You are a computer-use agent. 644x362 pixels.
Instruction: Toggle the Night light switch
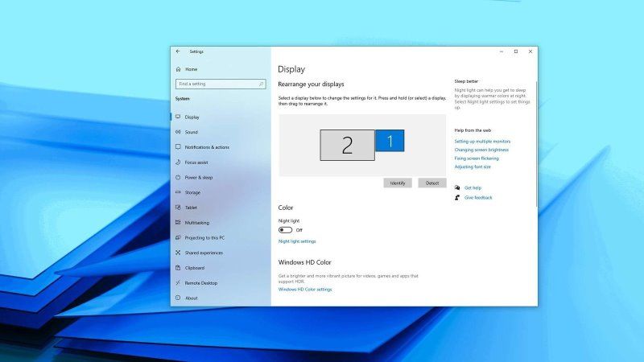tap(286, 230)
